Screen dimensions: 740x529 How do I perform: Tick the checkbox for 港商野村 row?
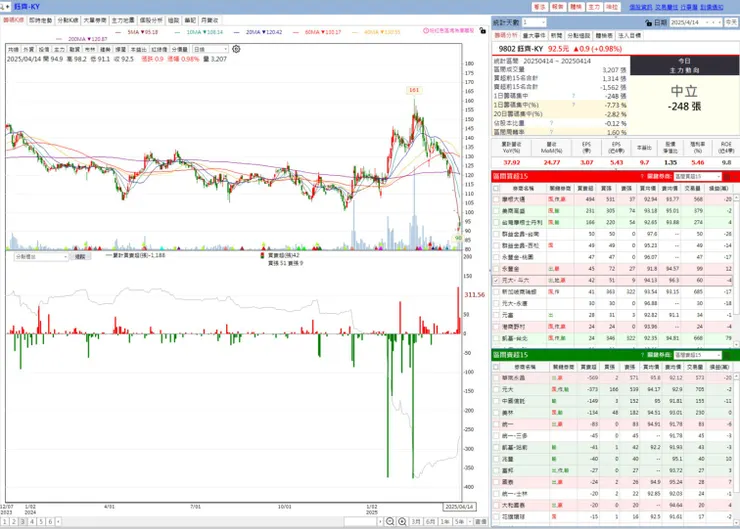point(496,327)
